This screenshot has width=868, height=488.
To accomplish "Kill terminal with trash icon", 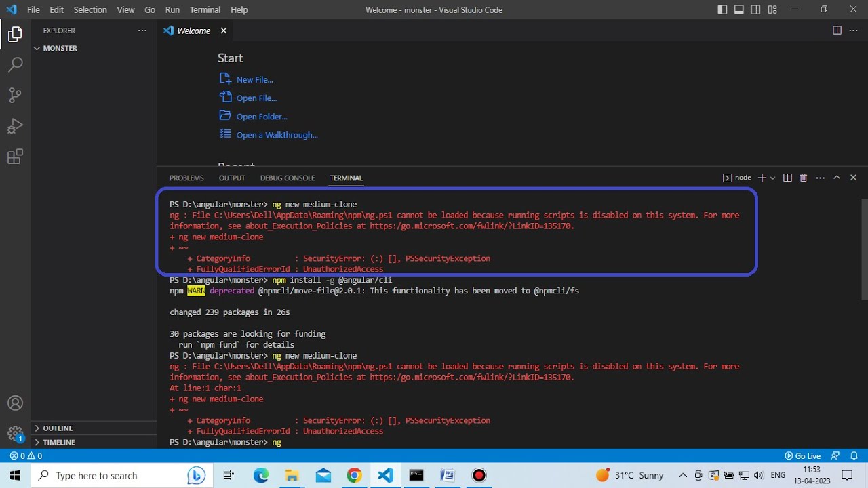I will [x=804, y=178].
